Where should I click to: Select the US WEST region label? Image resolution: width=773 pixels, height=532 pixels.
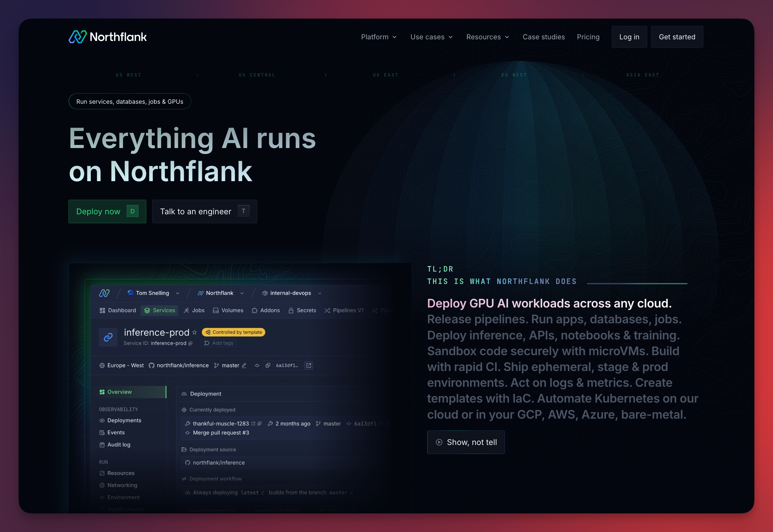click(128, 75)
